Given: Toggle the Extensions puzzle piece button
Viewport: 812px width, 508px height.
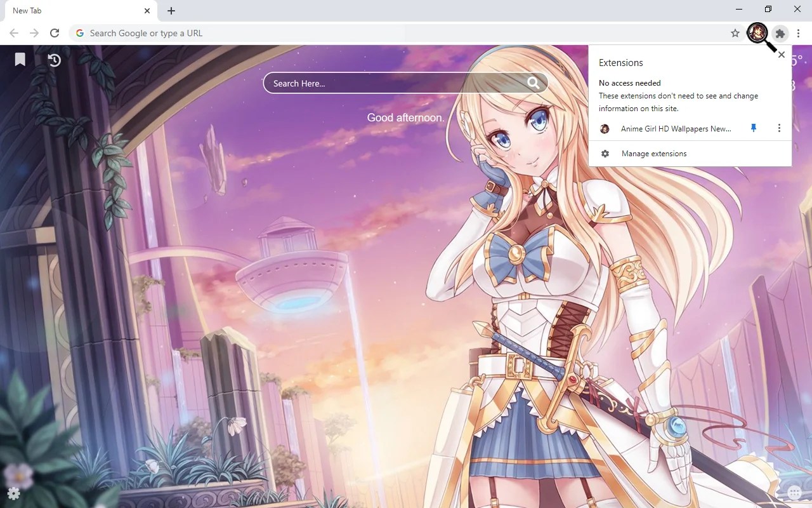Looking at the screenshot, I should [781, 33].
